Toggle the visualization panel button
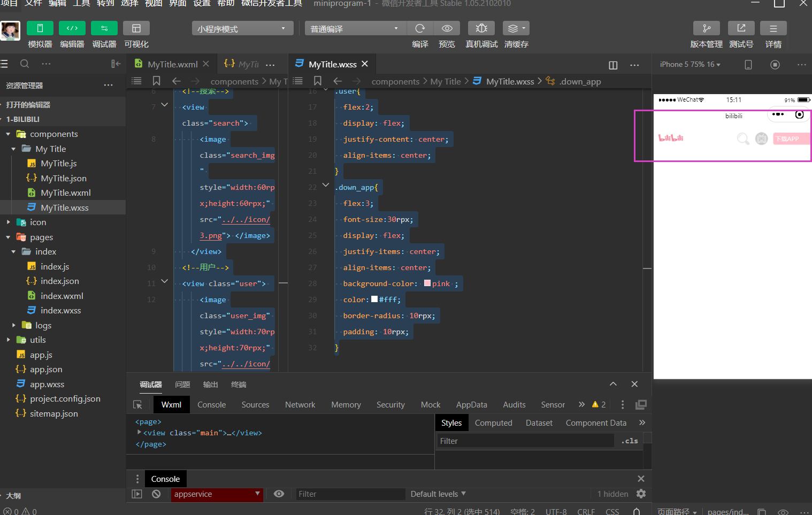812x515 pixels. tap(136, 28)
